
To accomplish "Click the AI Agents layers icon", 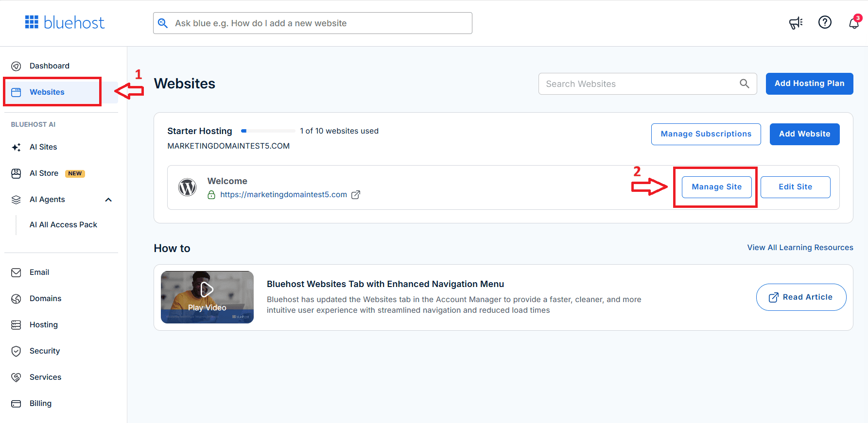I will 16,200.
